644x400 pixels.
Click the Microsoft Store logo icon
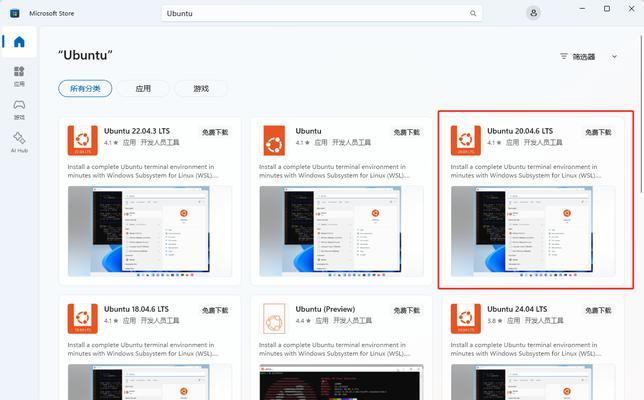(x=15, y=13)
